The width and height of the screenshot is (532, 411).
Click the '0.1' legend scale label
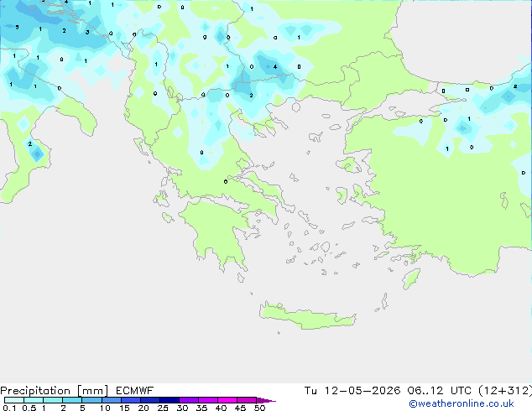9,408
